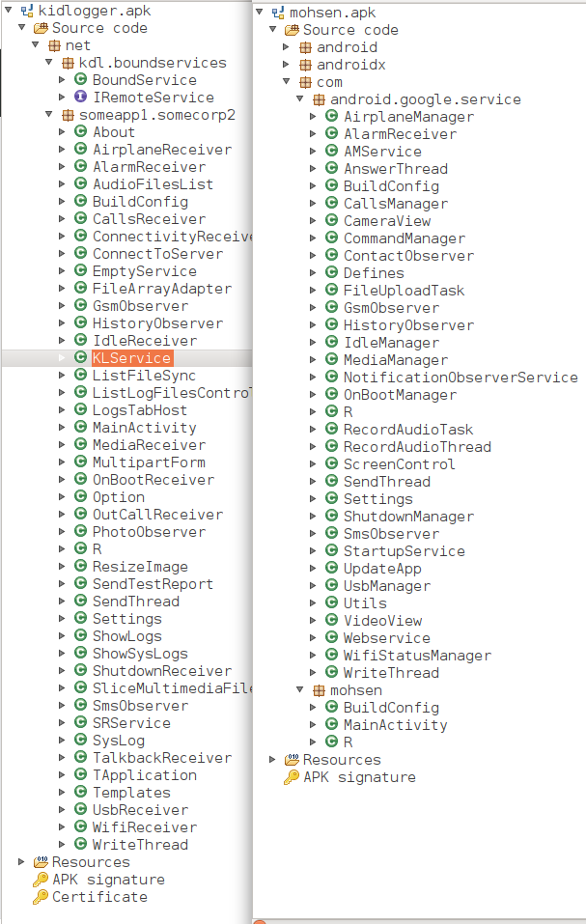Click the net package icon
The image size is (586, 924).
[54, 45]
